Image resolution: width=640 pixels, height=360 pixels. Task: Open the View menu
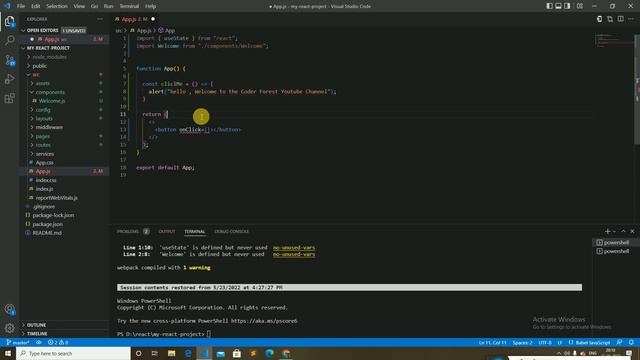point(79,6)
